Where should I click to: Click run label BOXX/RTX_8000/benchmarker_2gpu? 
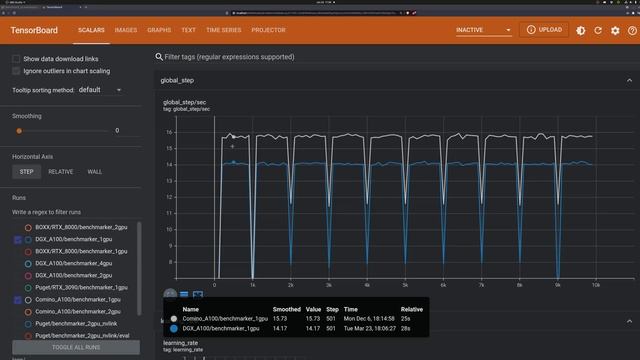(81, 227)
